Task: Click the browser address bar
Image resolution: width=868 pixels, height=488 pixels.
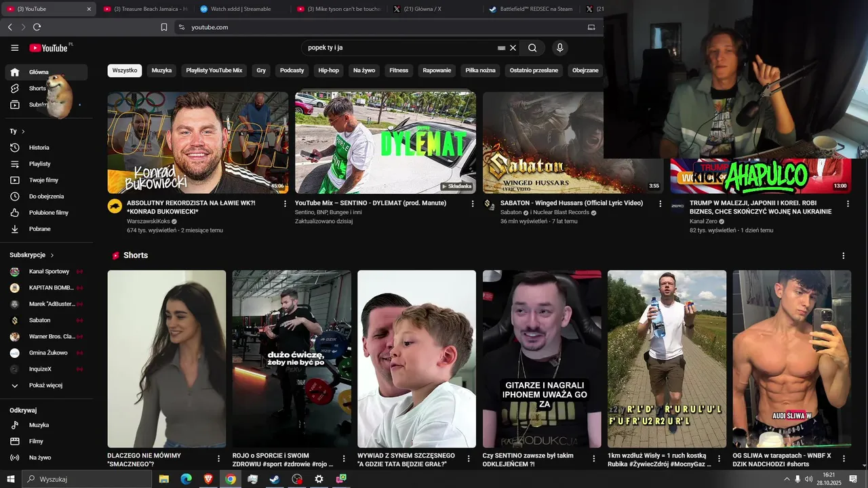Action: click(380, 27)
